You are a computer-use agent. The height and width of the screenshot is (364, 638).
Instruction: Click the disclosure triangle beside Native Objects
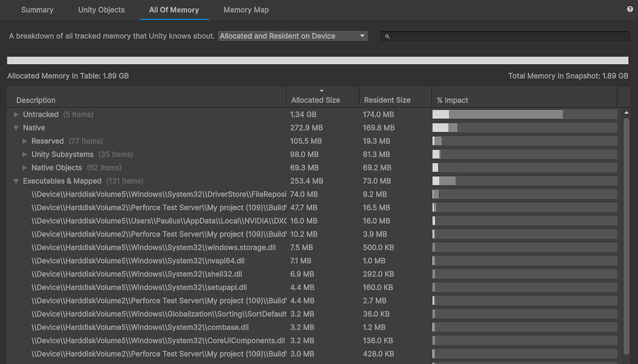(x=24, y=167)
